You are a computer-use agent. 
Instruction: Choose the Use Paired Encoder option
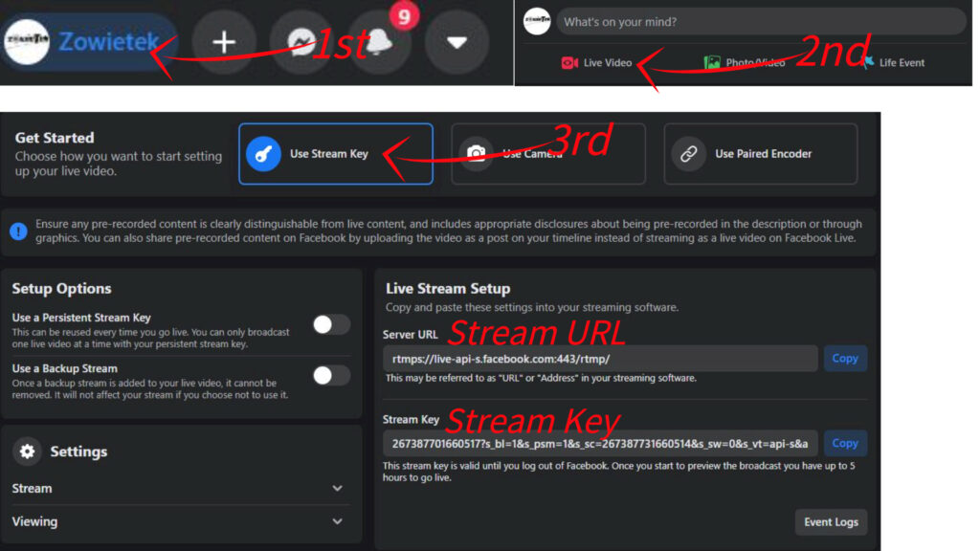pyautogui.click(x=761, y=154)
